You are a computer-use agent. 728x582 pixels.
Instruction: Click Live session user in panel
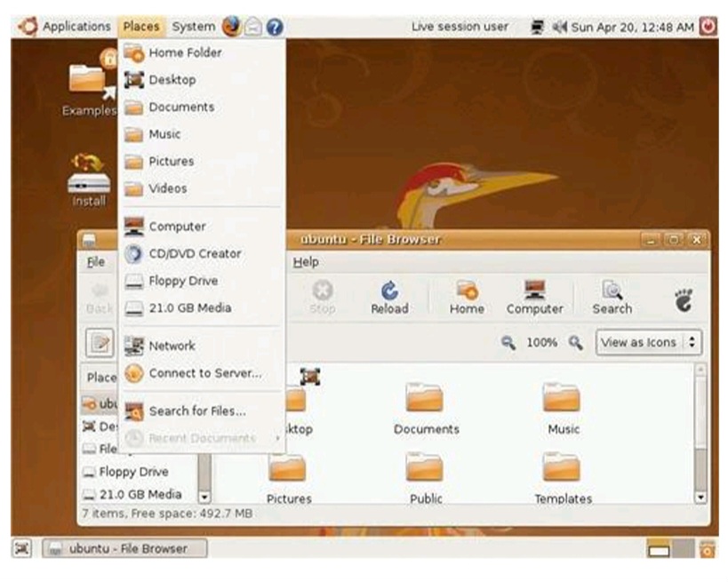point(460,27)
